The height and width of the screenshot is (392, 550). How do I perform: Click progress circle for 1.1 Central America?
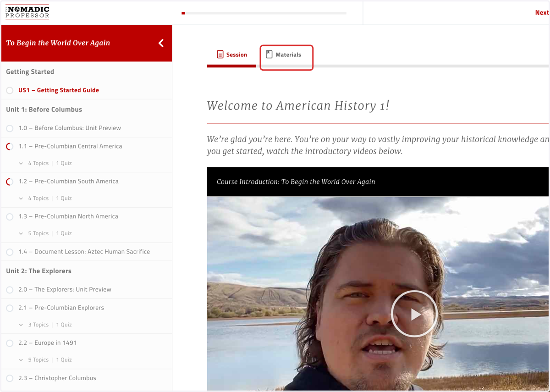(x=10, y=147)
